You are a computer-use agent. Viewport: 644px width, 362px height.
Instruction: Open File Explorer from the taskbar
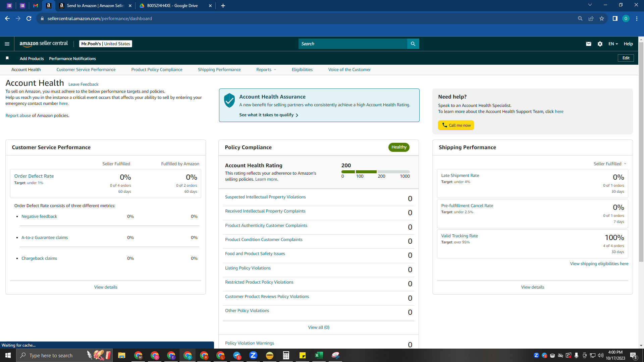[x=121, y=355]
